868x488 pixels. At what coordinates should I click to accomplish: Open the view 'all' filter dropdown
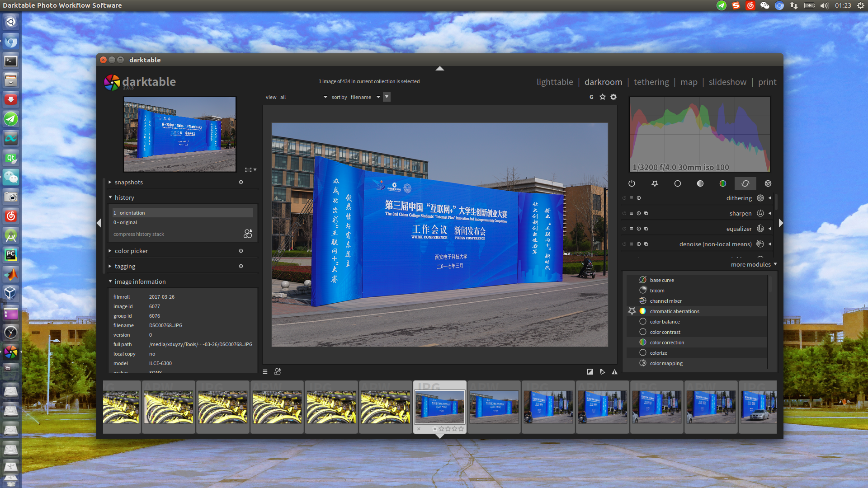coord(304,97)
